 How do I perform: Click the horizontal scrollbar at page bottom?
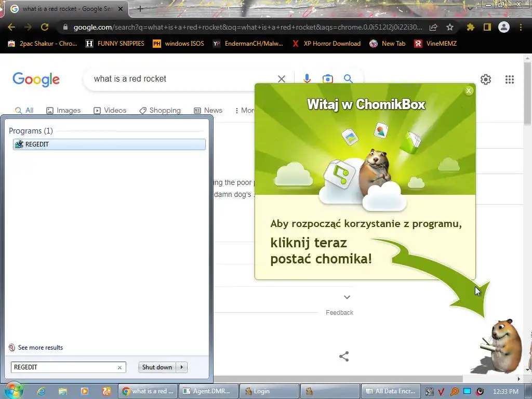[338, 379]
